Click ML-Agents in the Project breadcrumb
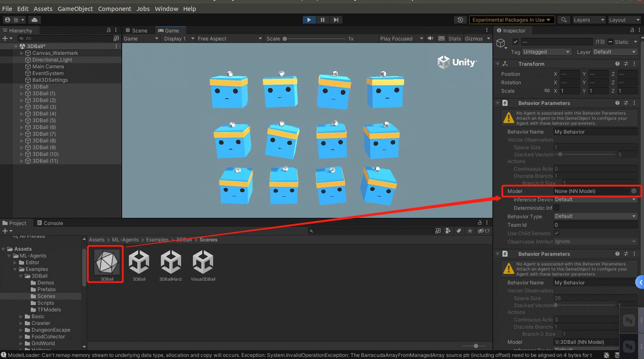Screen dimensions: 644x359 click(x=125, y=240)
